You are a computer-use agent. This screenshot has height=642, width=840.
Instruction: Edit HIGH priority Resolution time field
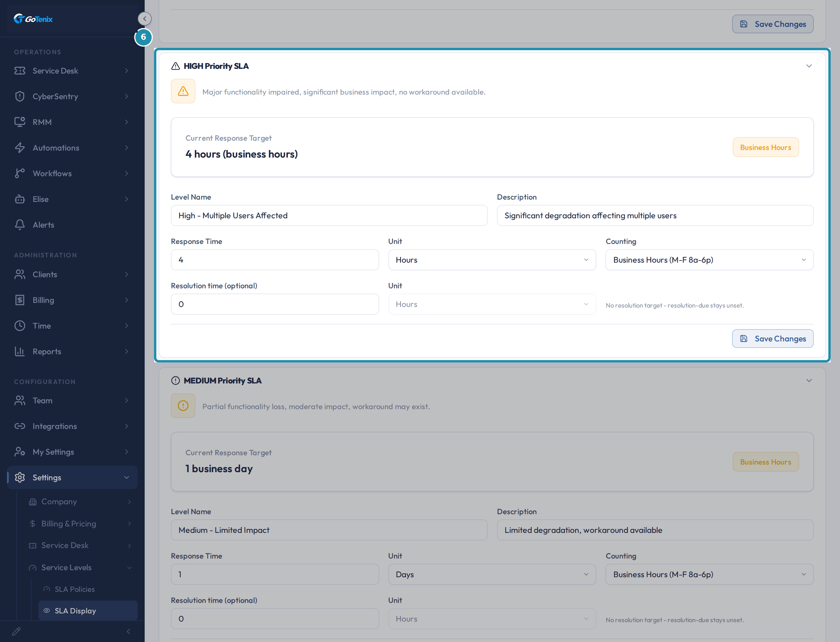pyautogui.click(x=275, y=304)
